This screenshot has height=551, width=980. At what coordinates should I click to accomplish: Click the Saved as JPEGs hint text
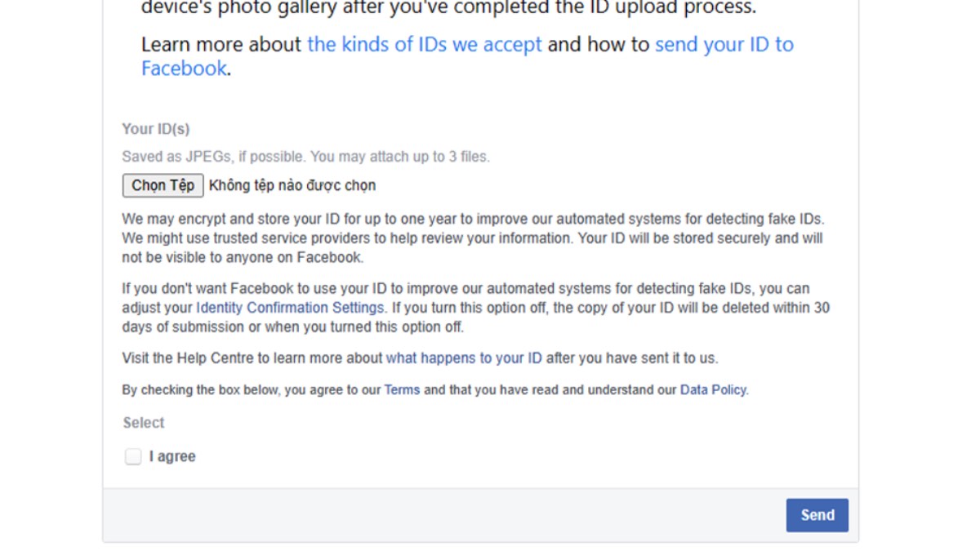pyautogui.click(x=305, y=157)
